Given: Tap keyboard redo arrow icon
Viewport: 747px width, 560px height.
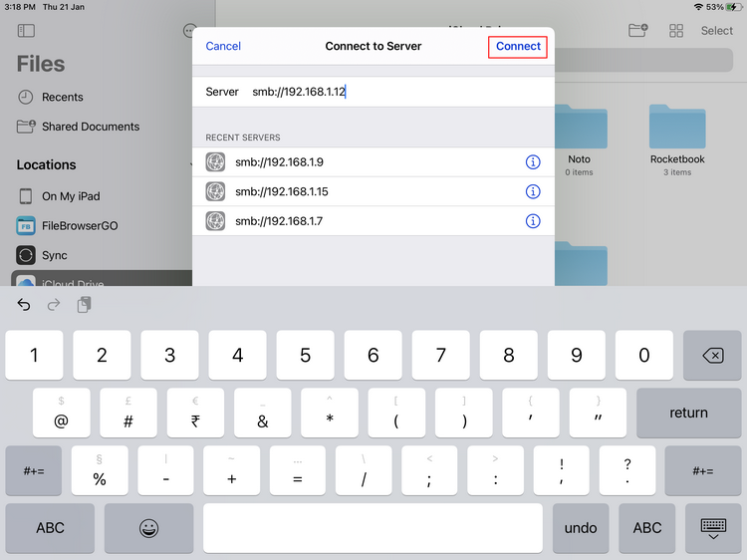Looking at the screenshot, I should coord(54,305).
